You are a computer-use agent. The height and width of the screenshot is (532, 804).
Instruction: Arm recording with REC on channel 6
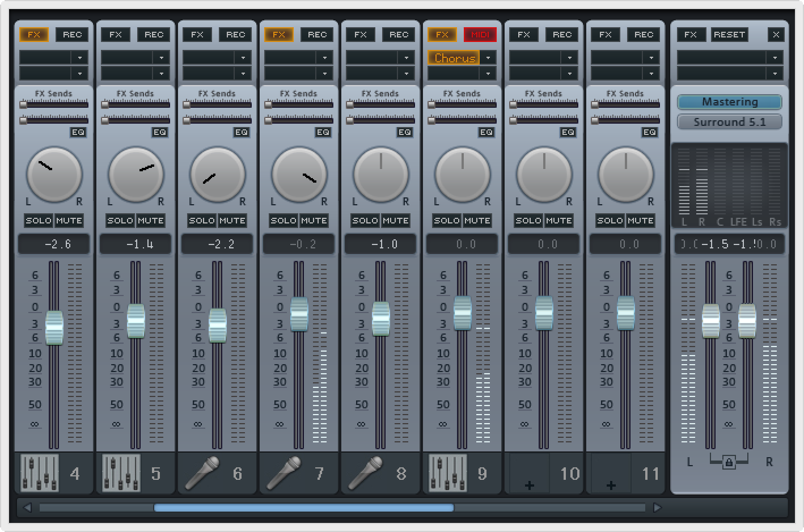click(235, 35)
